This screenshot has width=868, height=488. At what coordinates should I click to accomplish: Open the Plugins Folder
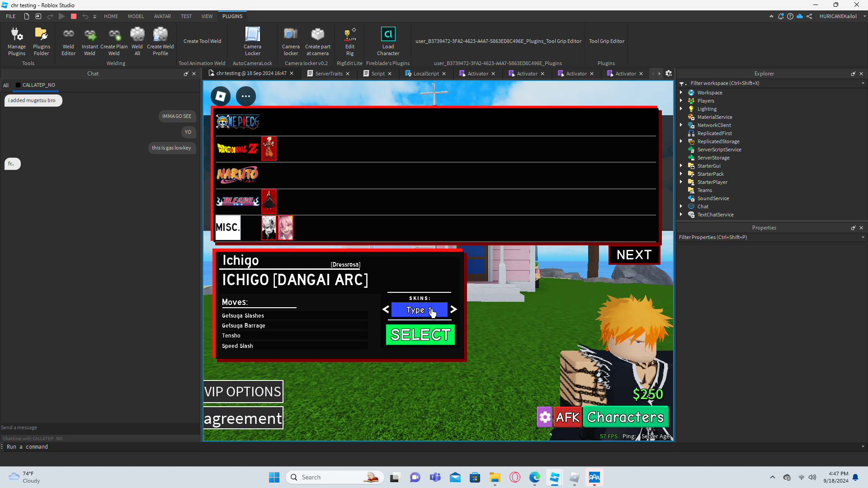click(x=41, y=41)
